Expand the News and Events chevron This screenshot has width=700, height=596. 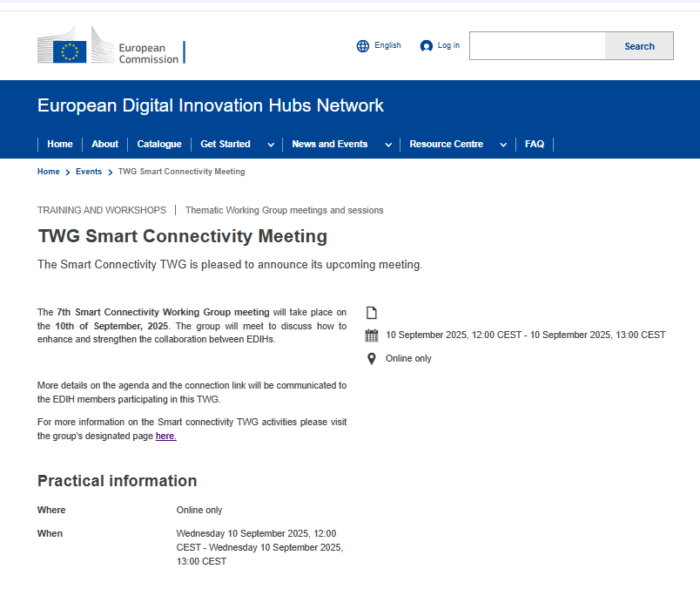tap(388, 145)
